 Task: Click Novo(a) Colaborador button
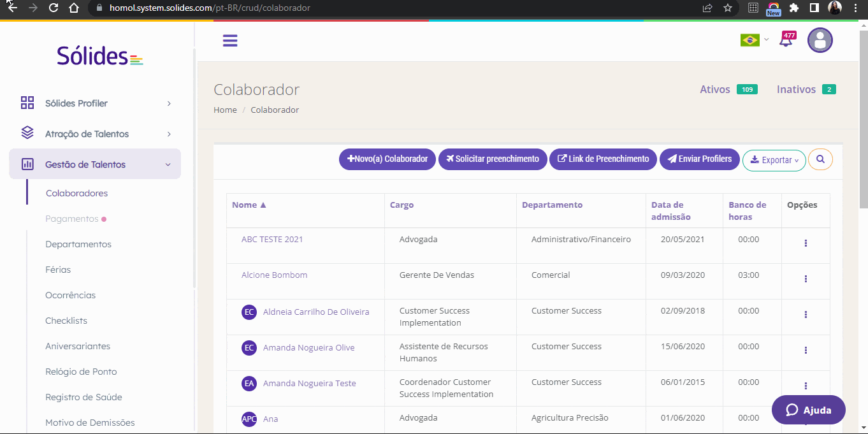387,159
